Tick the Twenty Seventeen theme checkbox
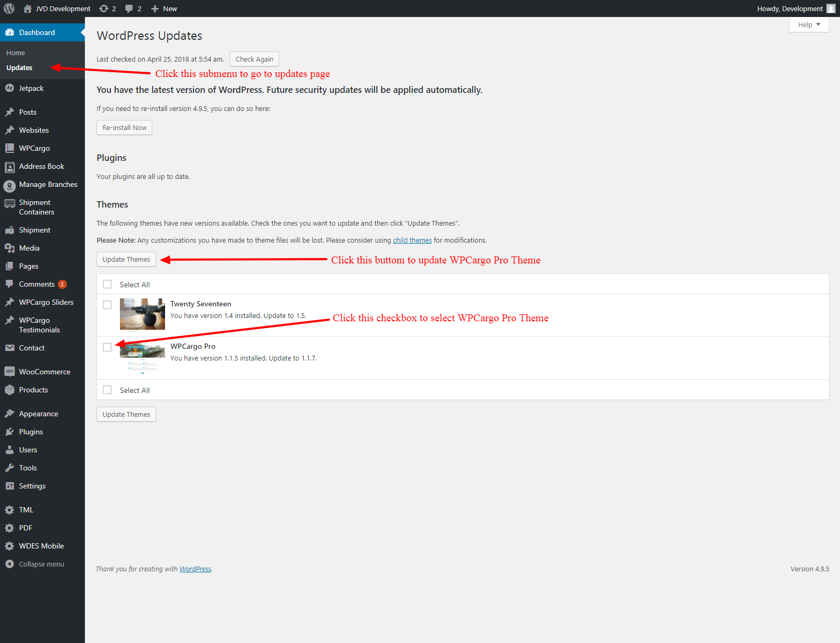840x643 pixels. tap(107, 305)
